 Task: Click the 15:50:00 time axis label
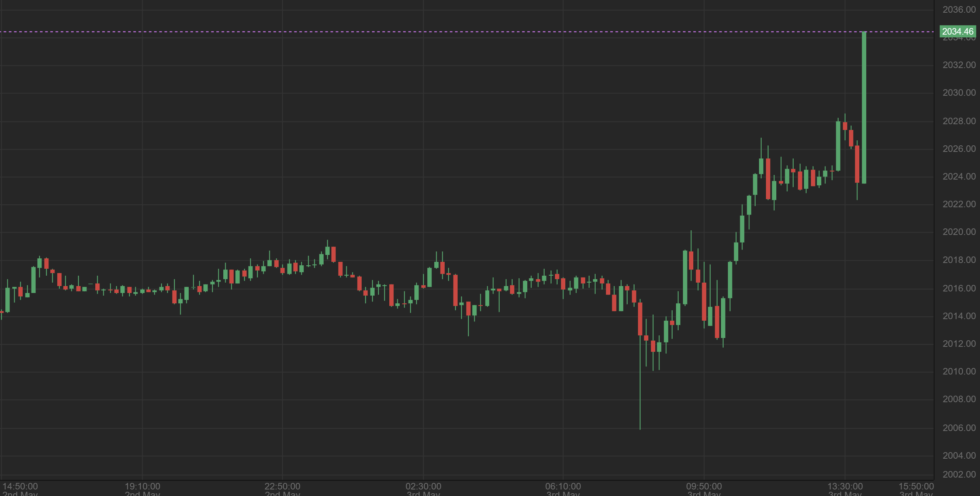coord(916,487)
